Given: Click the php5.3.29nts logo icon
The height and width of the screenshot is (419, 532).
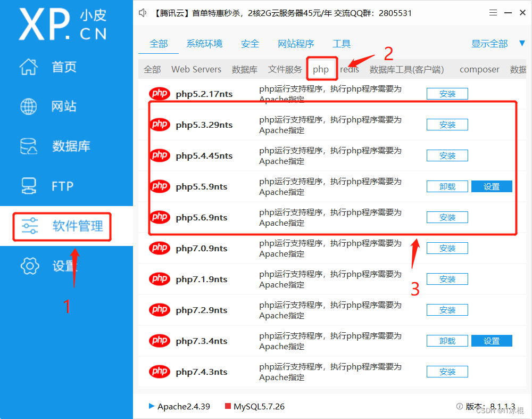Looking at the screenshot, I should tap(160, 124).
